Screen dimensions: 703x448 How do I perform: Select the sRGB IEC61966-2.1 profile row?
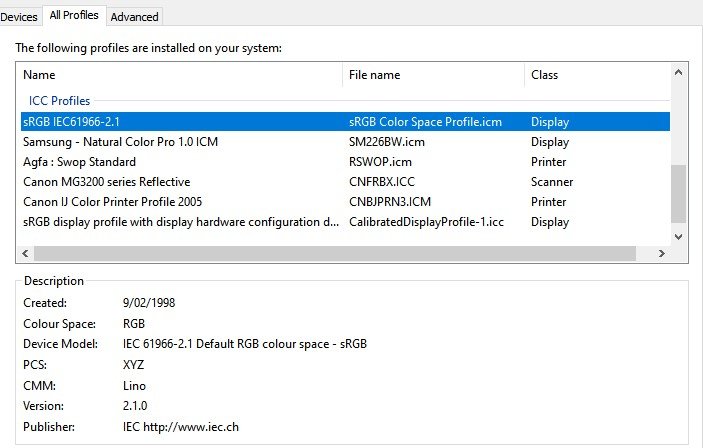click(345, 122)
